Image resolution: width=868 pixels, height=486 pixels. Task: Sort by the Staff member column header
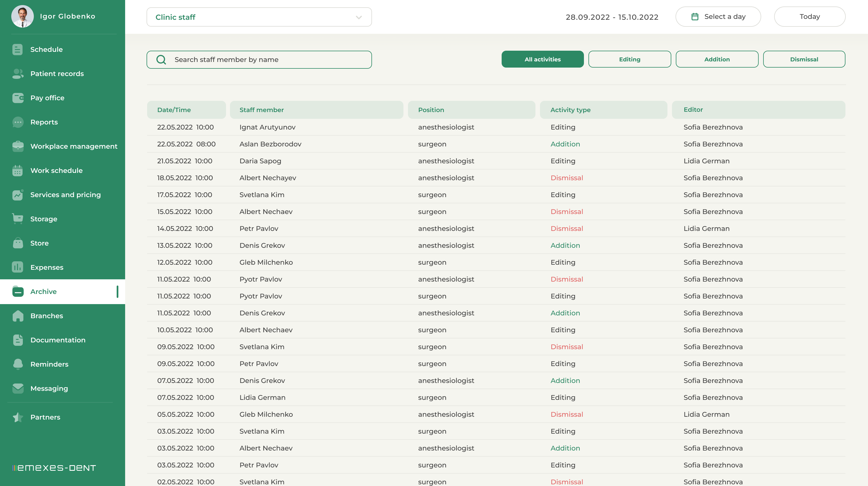(x=316, y=110)
